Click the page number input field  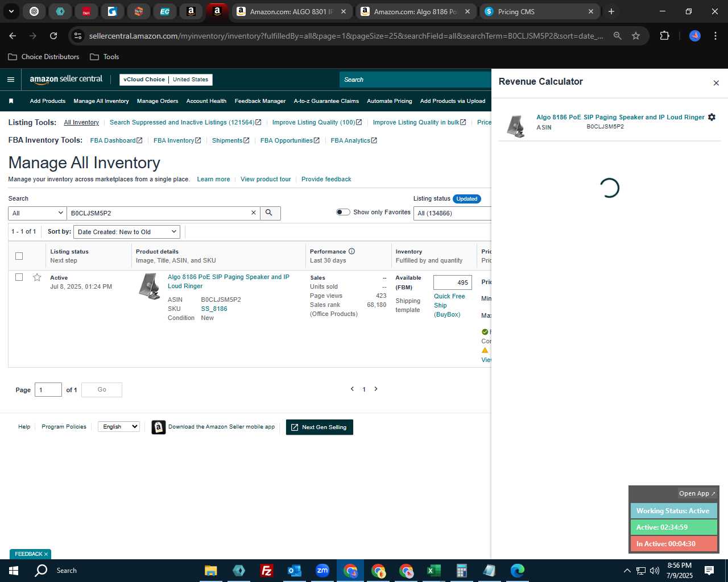coord(48,390)
